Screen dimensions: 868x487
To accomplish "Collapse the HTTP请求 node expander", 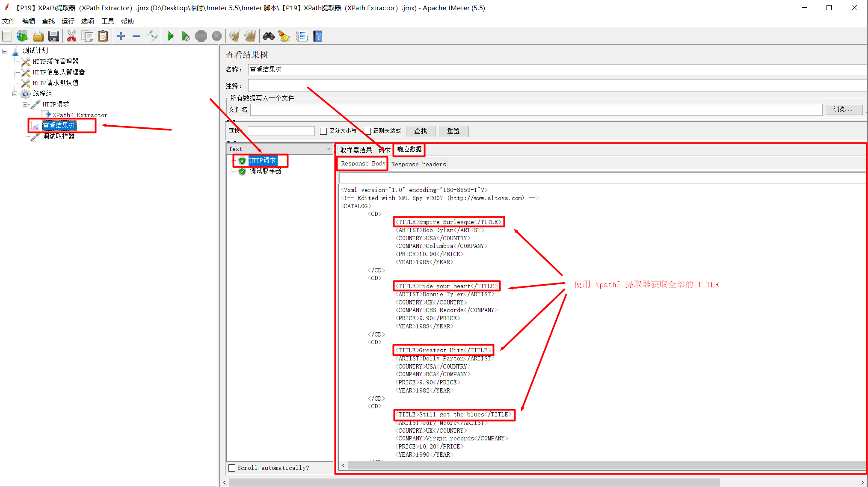I will (25, 104).
